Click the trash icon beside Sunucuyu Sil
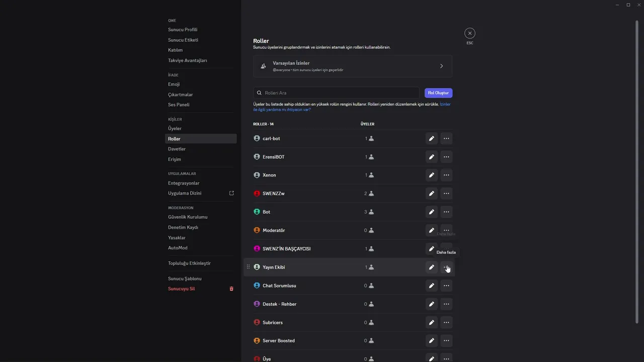Screen dimensions: 644x362 pyautogui.click(x=231, y=289)
